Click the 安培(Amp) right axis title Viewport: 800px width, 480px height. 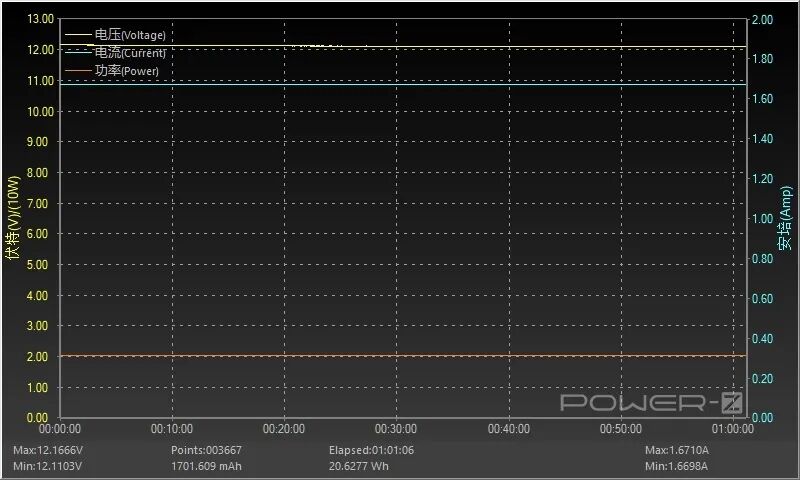click(785, 218)
